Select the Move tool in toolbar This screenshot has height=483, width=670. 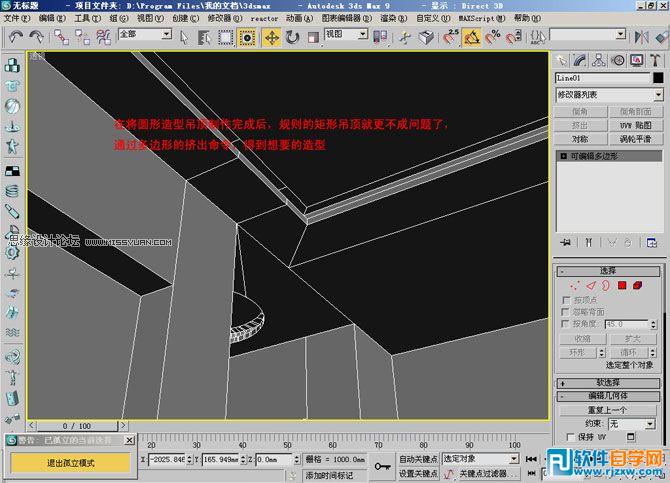[271, 37]
